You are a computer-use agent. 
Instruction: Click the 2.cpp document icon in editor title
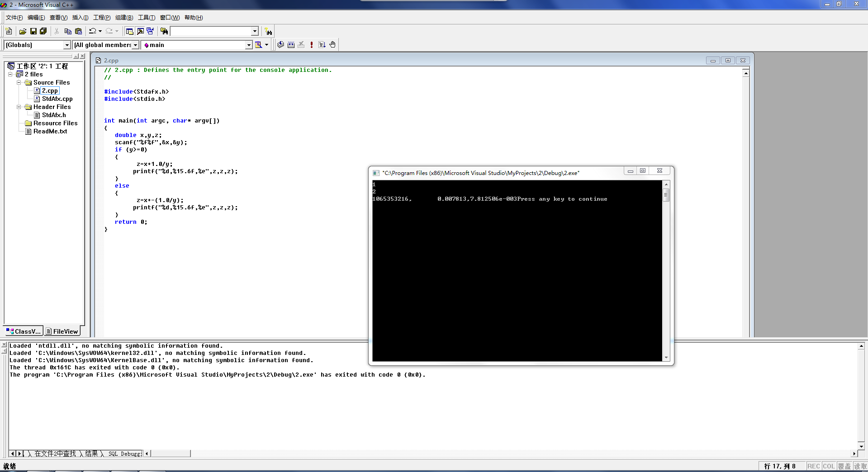click(x=98, y=60)
